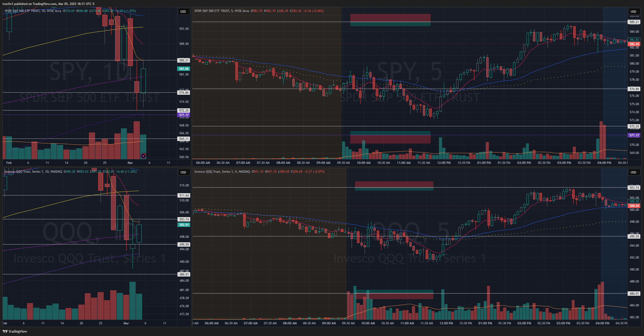Click the purple lightning event icon on SPY daily

[143, 156]
